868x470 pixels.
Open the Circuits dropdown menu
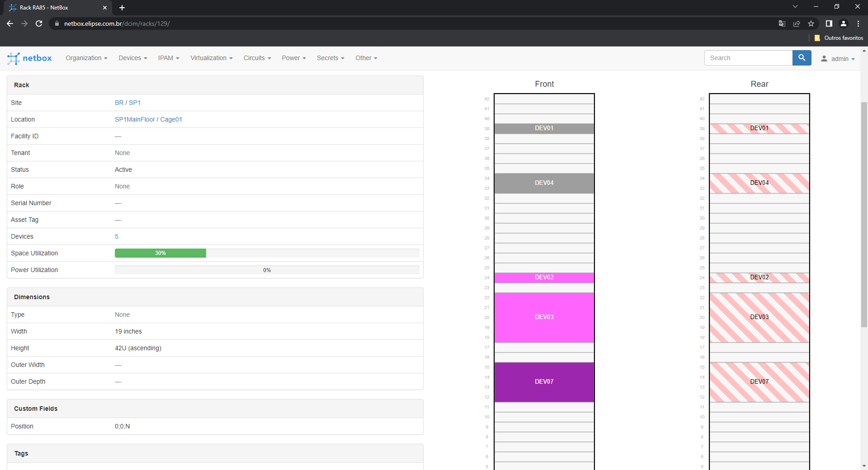[257, 58]
